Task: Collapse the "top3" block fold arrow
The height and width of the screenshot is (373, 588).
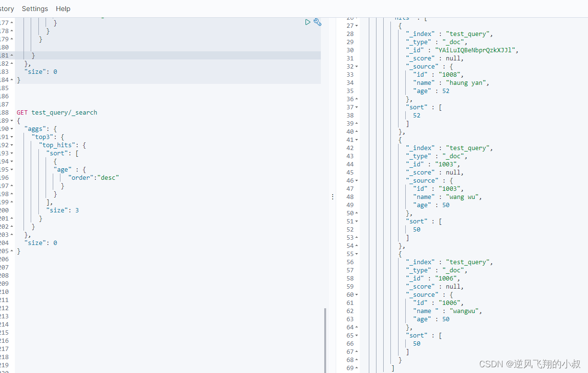Action: pyautogui.click(x=12, y=137)
